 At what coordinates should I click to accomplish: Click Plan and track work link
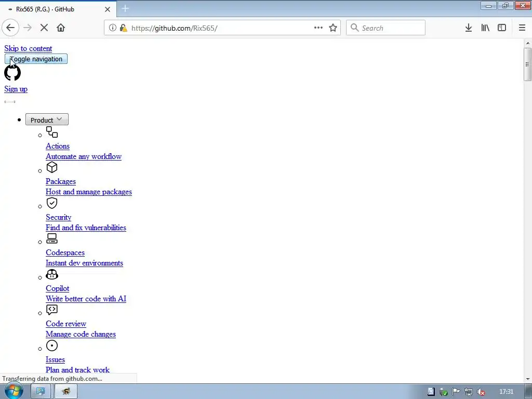[x=78, y=370]
